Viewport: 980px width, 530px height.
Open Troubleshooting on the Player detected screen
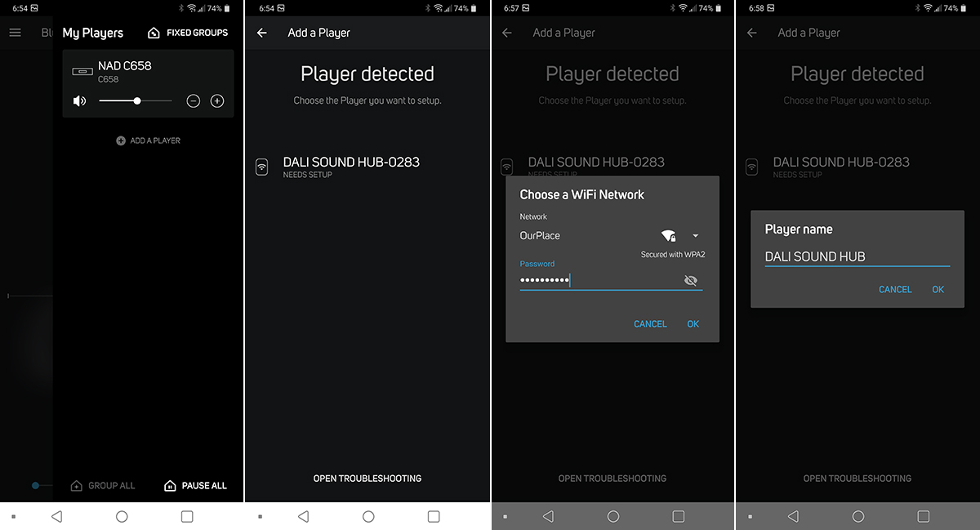coord(367,479)
